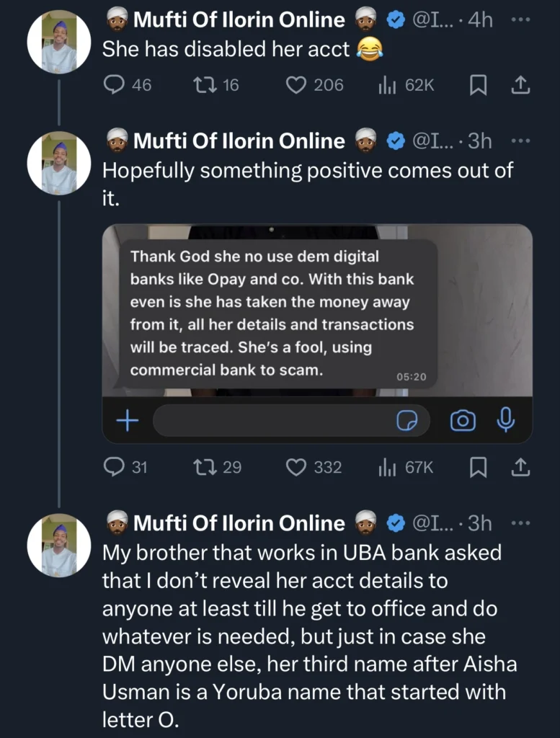The height and width of the screenshot is (738, 560).
Task: Open Mufti Of Ilorin Online's profile
Action: click(58, 42)
